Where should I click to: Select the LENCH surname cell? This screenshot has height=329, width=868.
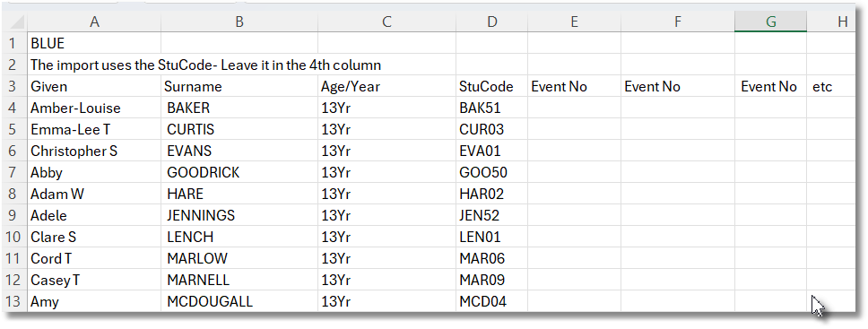click(239, 237)
